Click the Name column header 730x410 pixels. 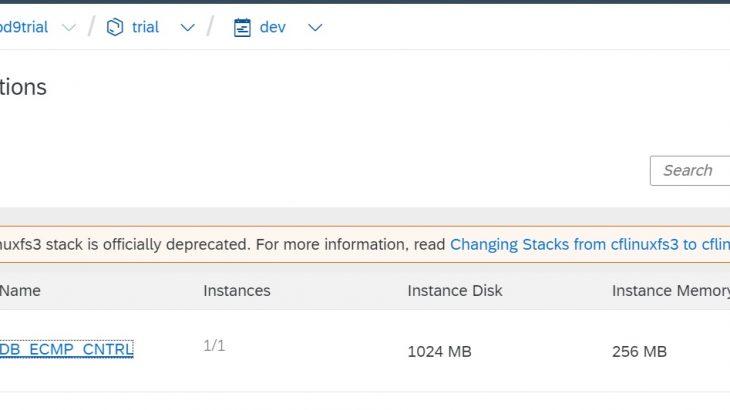20,291
